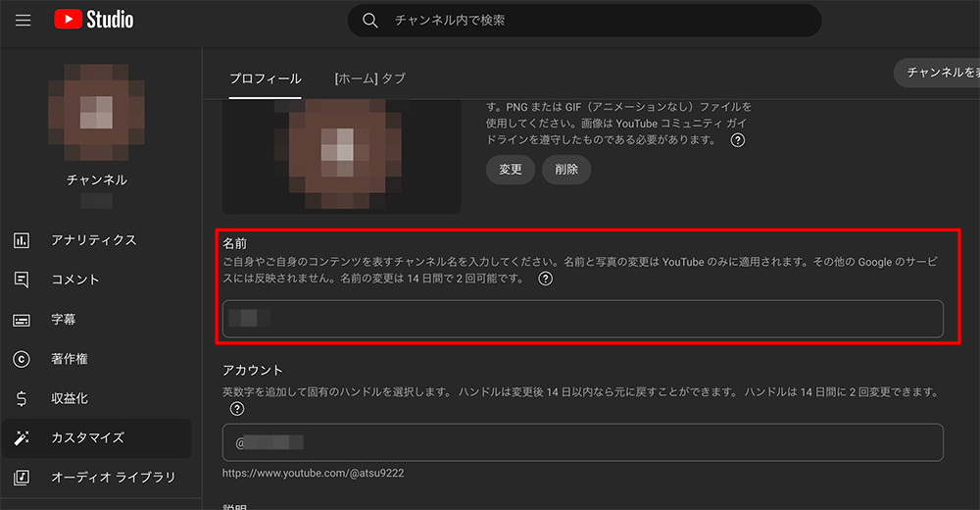Click the 削除 button for the picture
Screen dimensions: 980x510
566,170
